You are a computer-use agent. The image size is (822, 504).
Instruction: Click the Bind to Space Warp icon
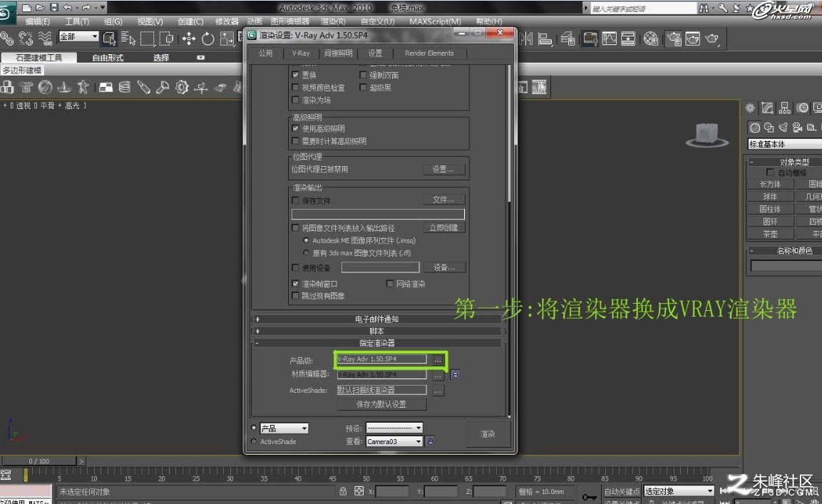(45, 38)
